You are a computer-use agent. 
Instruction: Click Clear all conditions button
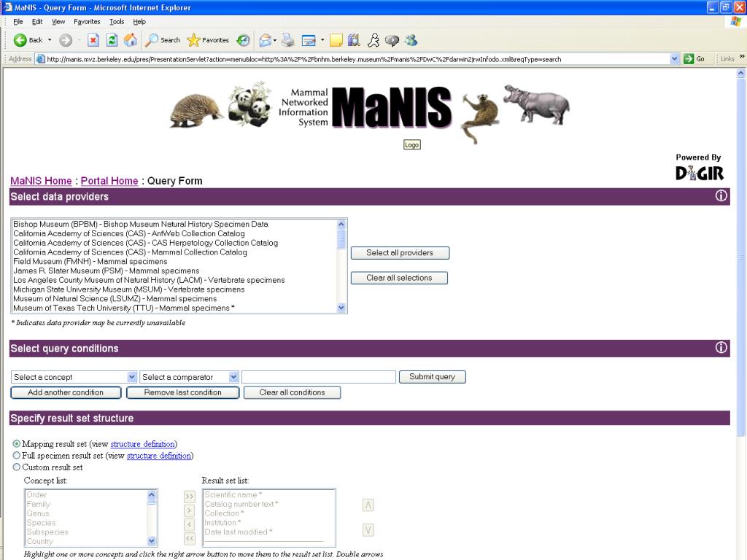[x=292, y=392]
